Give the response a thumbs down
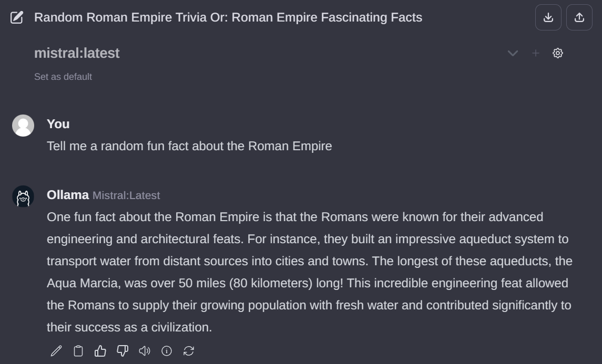The image size is (602, 364). click(x=123, y=351)
